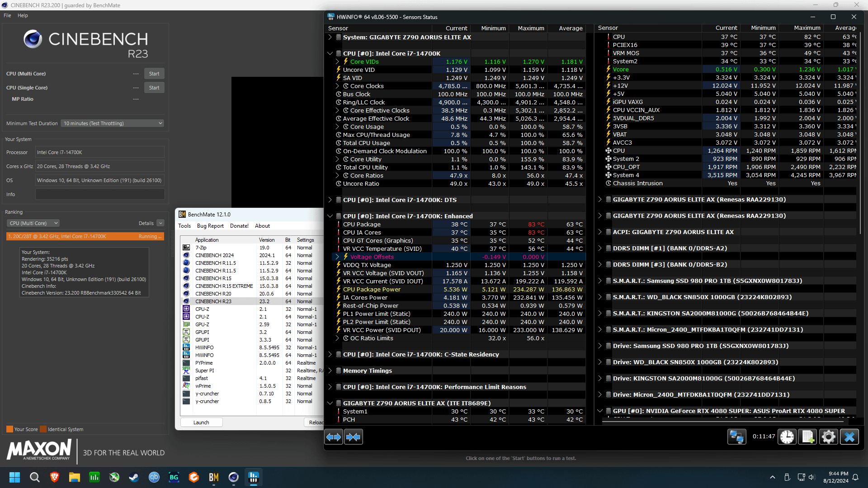The height and width of the screenshot is (488, 868).
Task: Click 7-Zip icon in BenchMate list
Action: 186,248
